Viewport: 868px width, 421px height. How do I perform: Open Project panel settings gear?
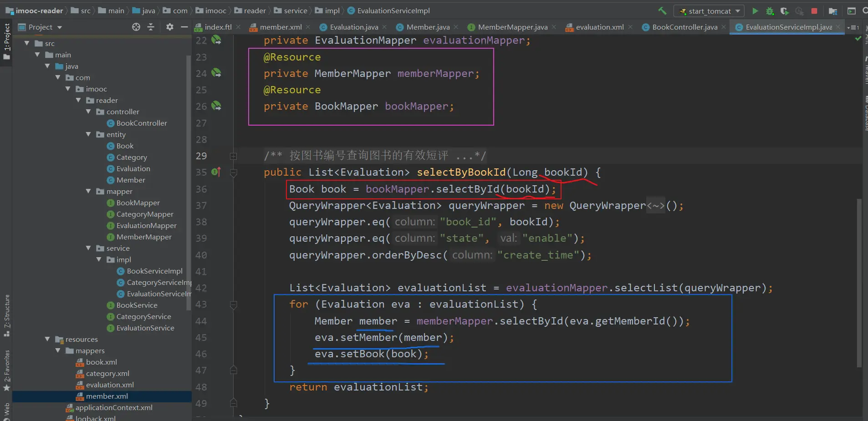point(170,27)
